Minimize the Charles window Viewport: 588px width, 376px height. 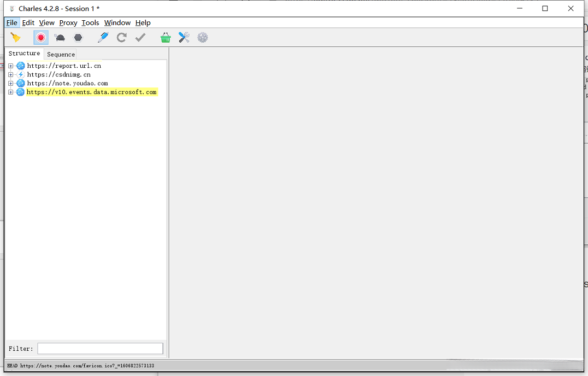pos(520,8)
